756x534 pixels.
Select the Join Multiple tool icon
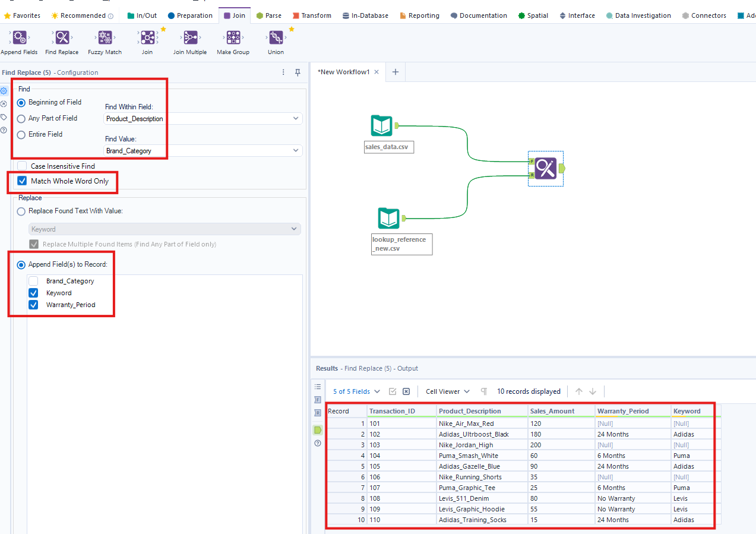point(190,39)
